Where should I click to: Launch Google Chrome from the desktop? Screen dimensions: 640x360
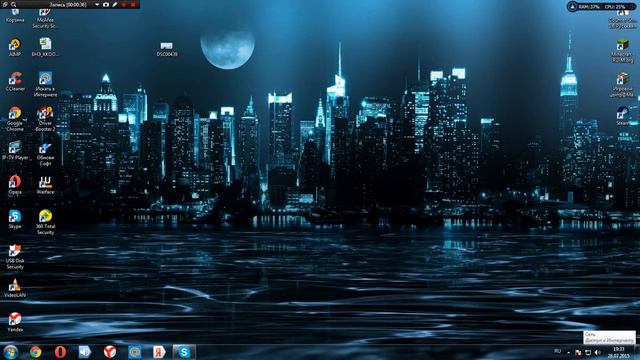pos(15,119)
